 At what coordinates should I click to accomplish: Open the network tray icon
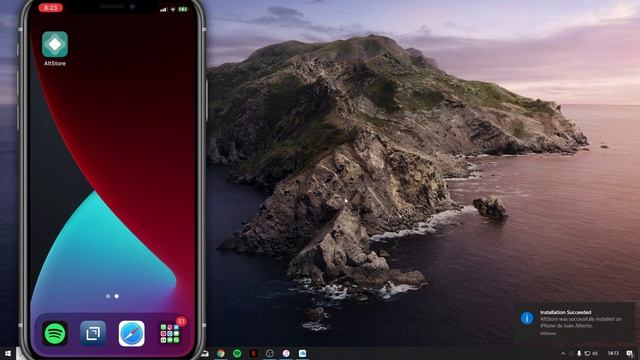click(x=587, y=353)
